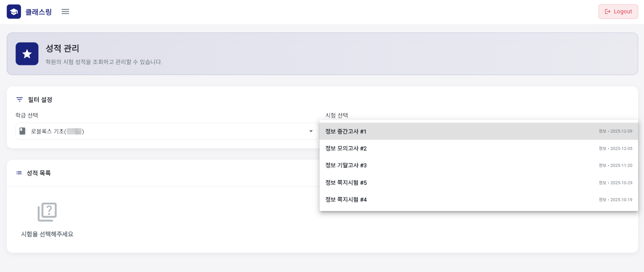Click the 클래스링 brand name text
The image size is (644, 272).
(x=39, y=12)
